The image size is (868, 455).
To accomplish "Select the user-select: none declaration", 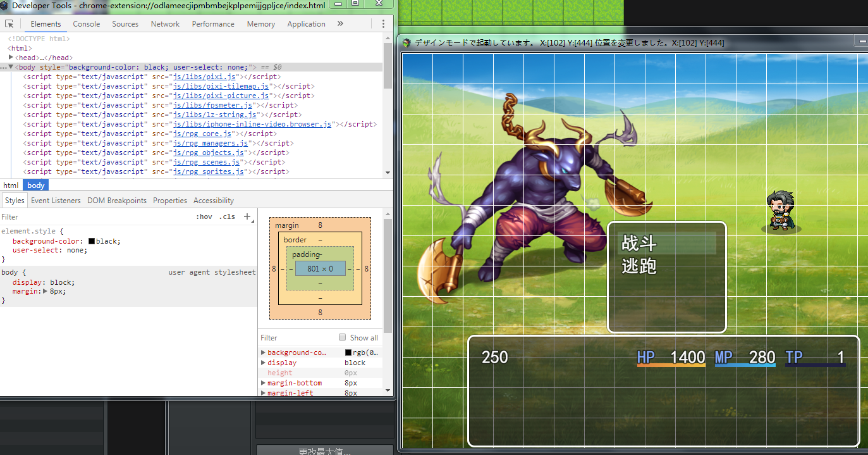I will pos(50,250).
